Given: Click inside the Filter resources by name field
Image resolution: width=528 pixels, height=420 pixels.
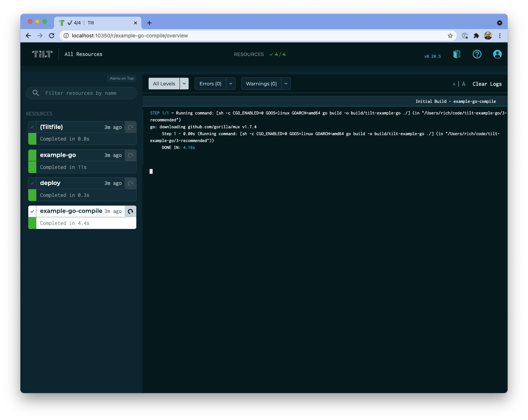Looking at the screenshot, I should click(81, 93).
